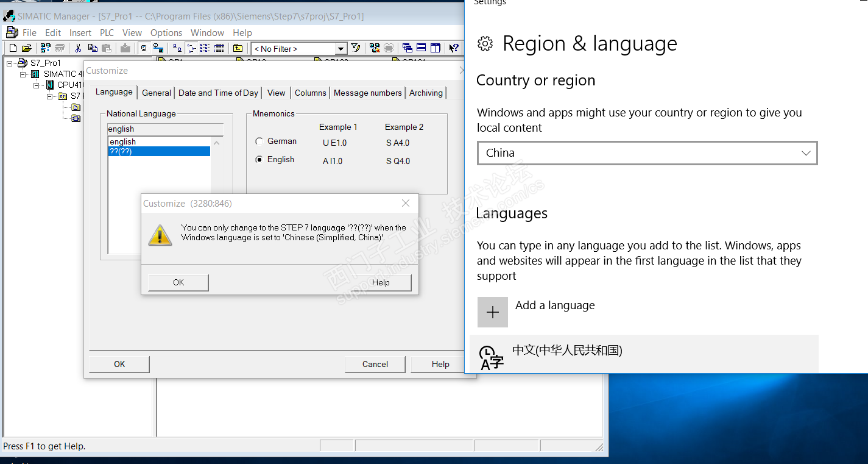This screenshot has width=868, height=464.
Task: Click OK in the warning message box
Action: pos(178,282)
